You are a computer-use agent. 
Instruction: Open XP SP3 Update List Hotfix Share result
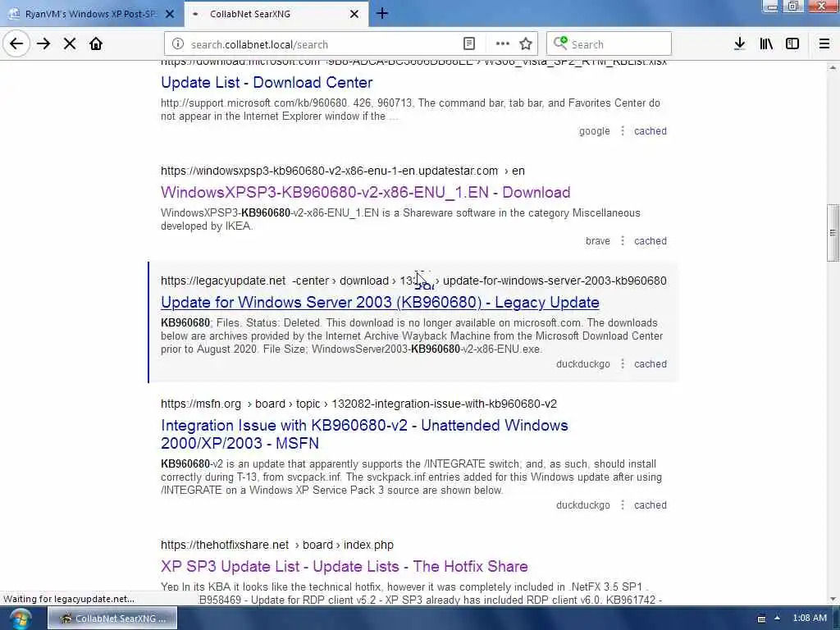(344, 566)
